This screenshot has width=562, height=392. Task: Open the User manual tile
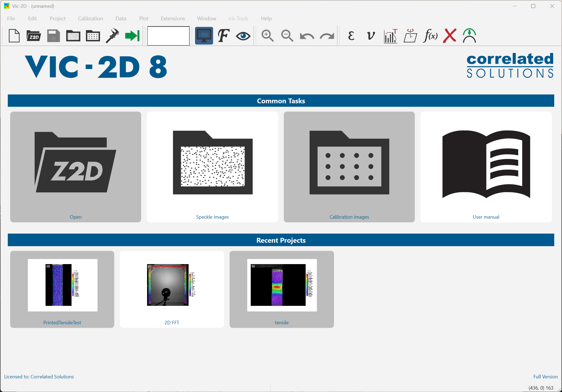[486, 167]
